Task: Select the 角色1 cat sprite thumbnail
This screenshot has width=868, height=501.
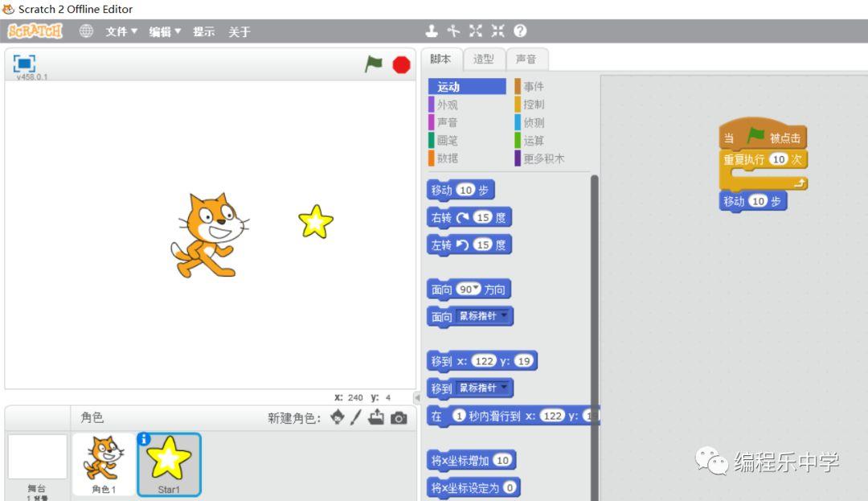Action: click(104, 465)
